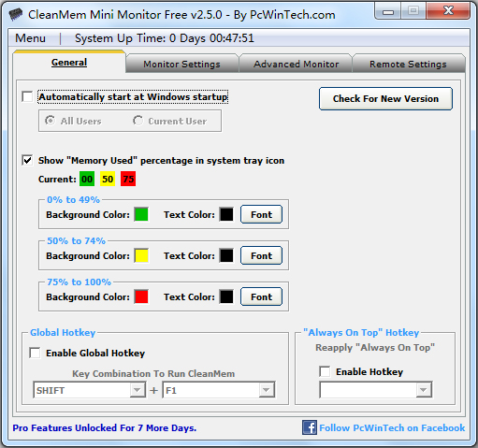Click the Reapply Always On Top label
This screenshot has height=448, width=478.
(x=375, y=347)
